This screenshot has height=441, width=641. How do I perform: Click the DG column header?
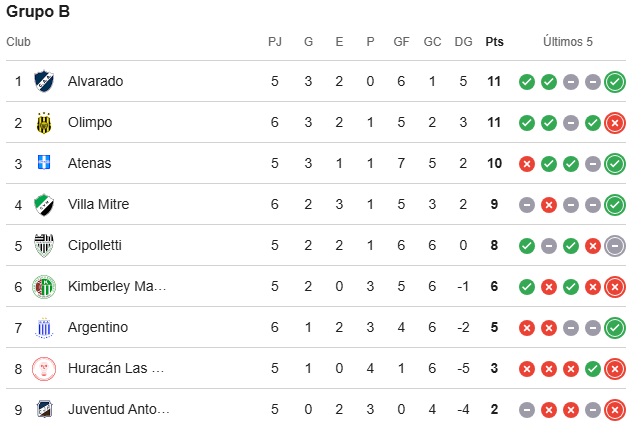[x=463, y=42]
